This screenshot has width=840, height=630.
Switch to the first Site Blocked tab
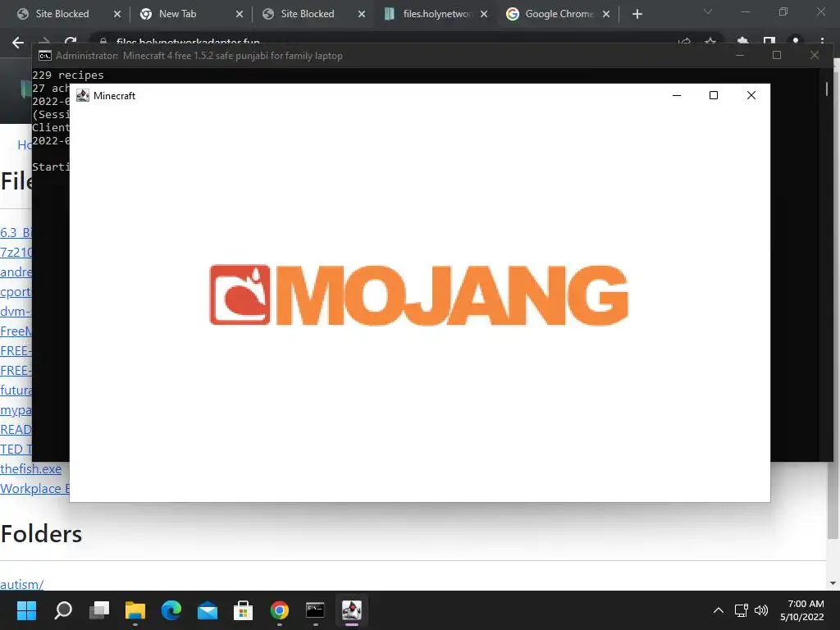(62, 14)
